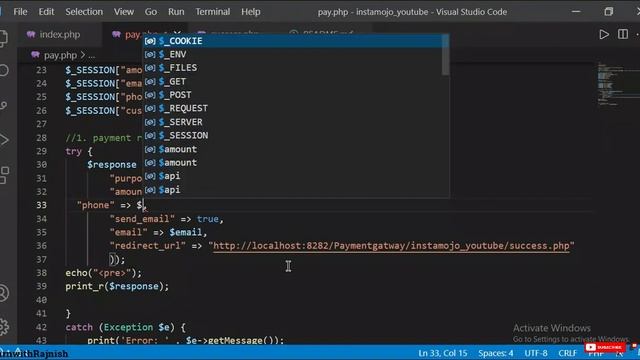Open the Extensions view
This screenshot has height=360, width=640.
point(4,175)
